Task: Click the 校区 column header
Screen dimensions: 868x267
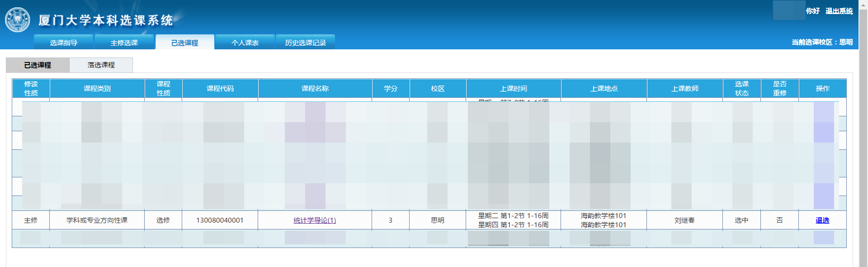Action: pyautogui.click(x=438, y=88)
